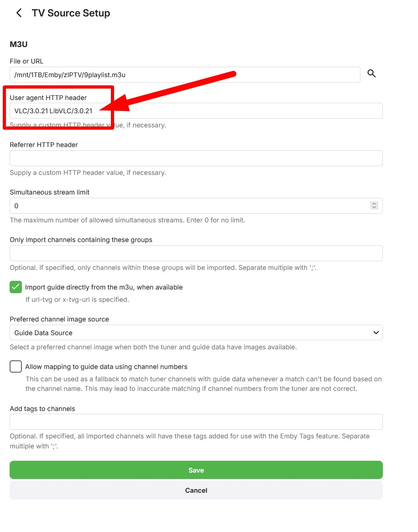Enable mapping to guide data using channel numbers
The height and width of the screenshot is (532, 418).
tap(16, 366)
